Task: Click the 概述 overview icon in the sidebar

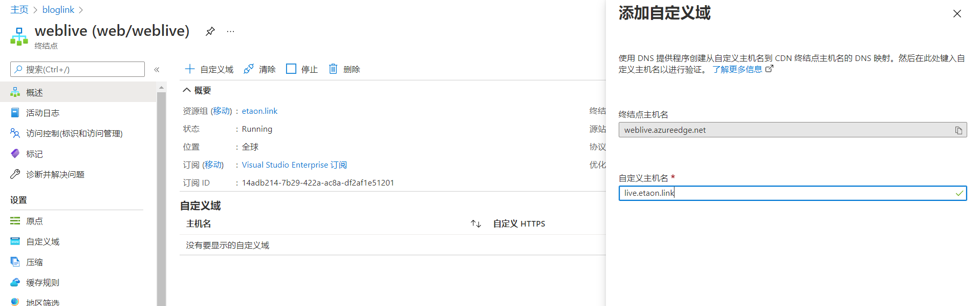Action: pyautogui.click(x=15, y=92)
